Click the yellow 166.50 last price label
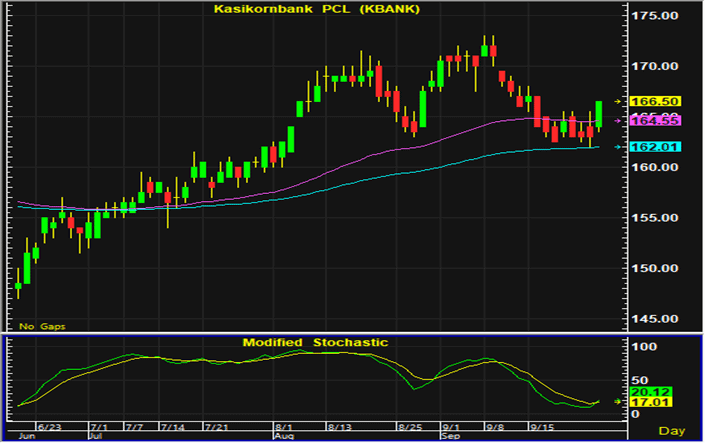This screenshot has width=705, height=443. (x=662, y=102)
